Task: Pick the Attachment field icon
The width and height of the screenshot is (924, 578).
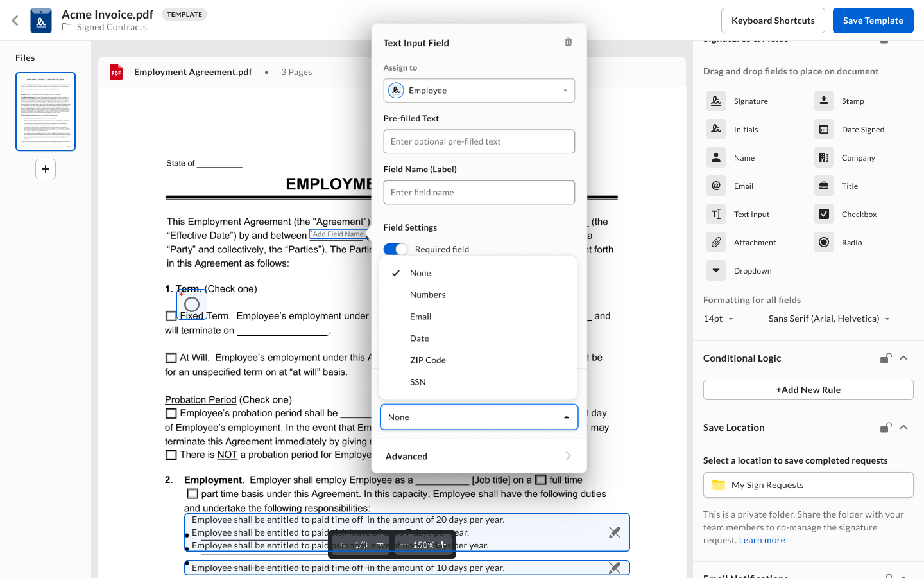Action: pyautogui.click(x=716, y=242)
